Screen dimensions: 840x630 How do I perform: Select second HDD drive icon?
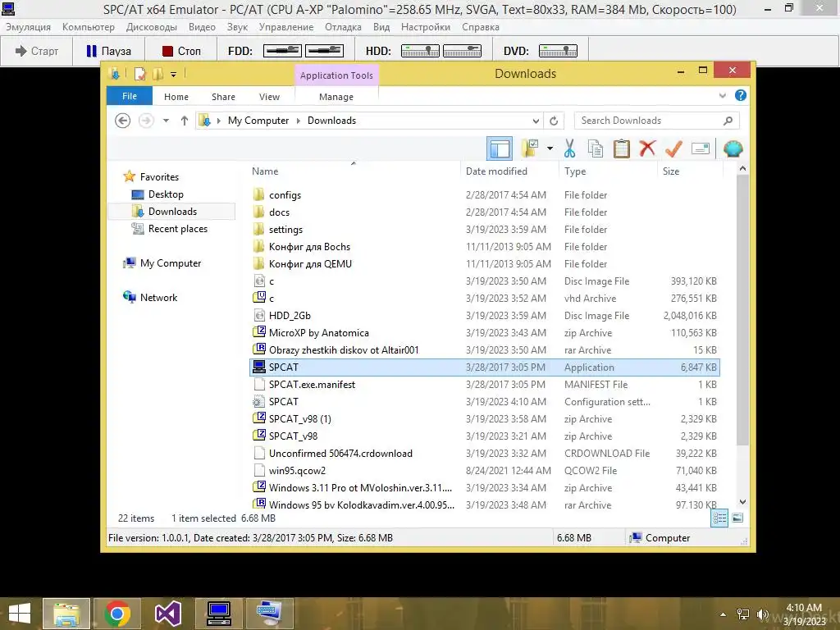tap(462, 51)
